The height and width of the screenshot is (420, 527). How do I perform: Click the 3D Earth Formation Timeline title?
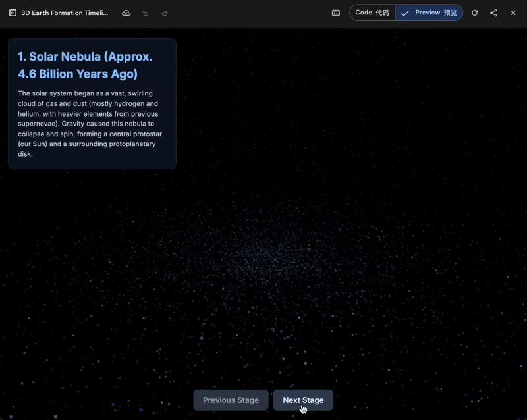click(65, 13)
